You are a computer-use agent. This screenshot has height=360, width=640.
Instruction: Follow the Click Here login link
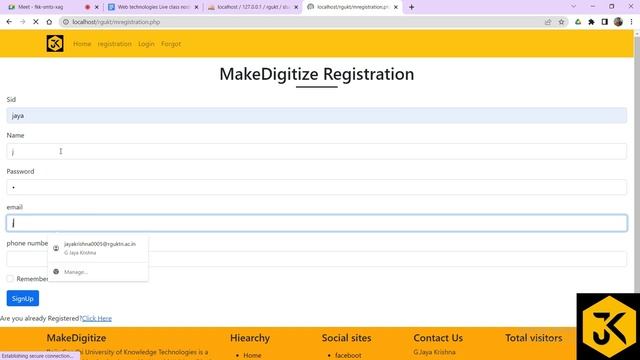[97, 318]
